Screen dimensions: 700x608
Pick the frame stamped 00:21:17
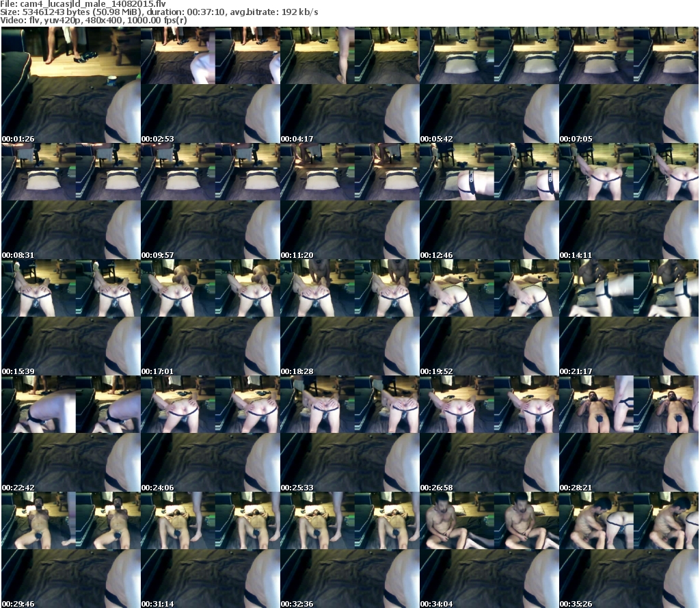[x=629, y=317]
